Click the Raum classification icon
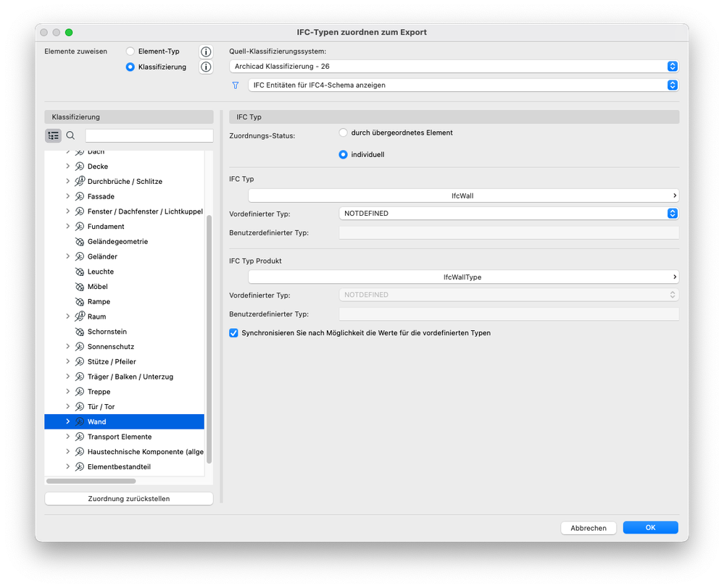The width and height of the screenshot is (724, 588). click(x=80, y=316)
